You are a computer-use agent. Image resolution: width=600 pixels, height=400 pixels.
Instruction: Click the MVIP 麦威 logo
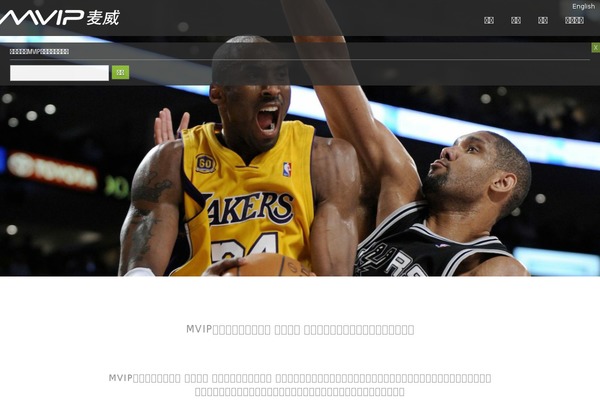(x=60, y=18)
